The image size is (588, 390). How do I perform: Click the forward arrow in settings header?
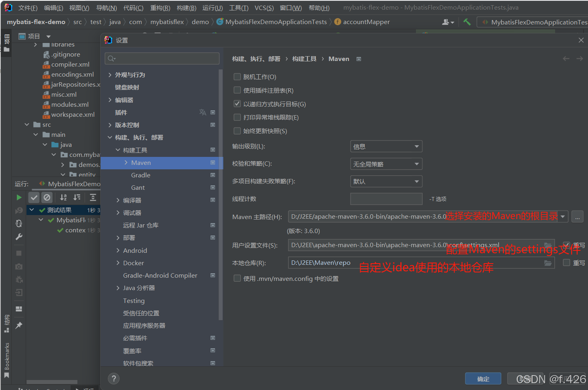tap(580, 59)
